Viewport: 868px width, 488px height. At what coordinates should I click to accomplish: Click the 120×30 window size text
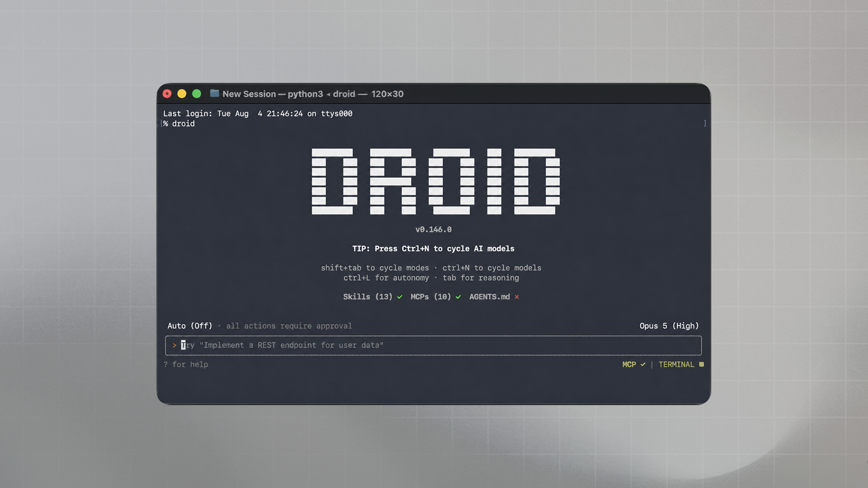387,94
